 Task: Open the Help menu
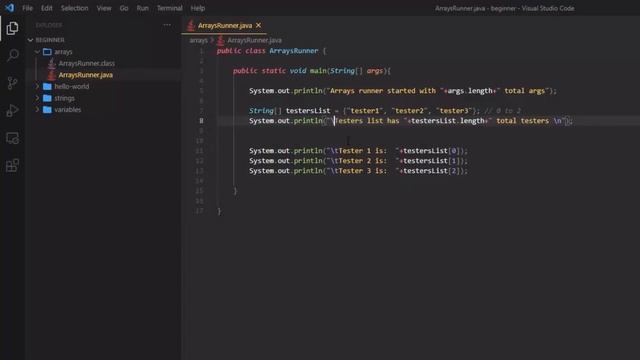click(198, 8)
